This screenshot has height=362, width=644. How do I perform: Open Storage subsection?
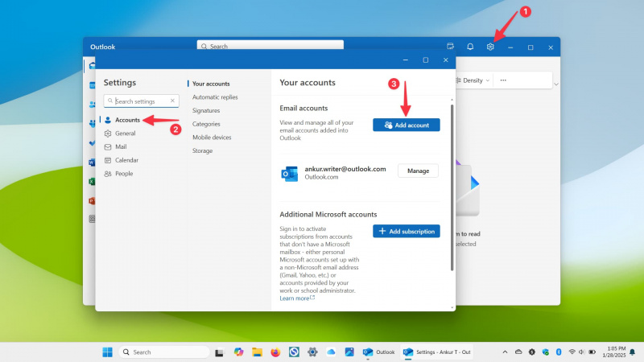pos(203,150)
